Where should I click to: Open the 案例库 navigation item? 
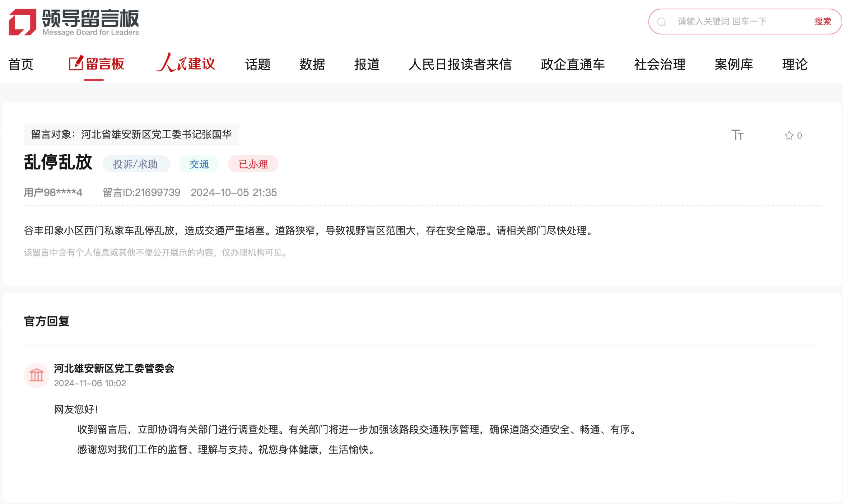733,65
